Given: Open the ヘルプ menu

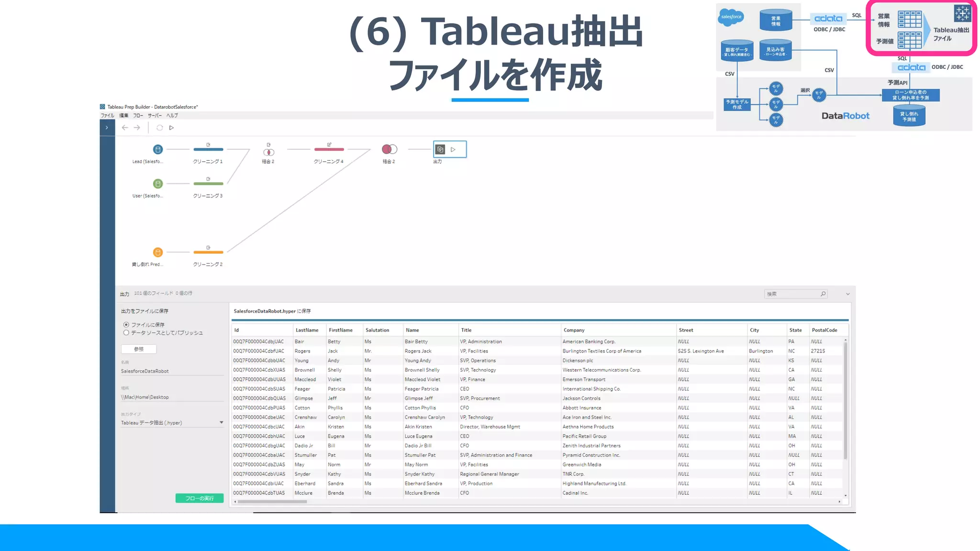Looking at the screenshot, I should tap(172, 116).
